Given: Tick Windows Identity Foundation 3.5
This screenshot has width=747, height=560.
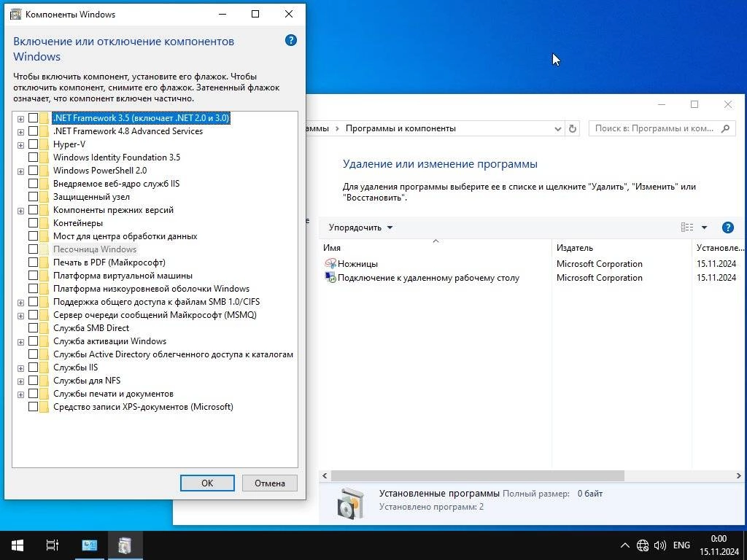Looking at the screenshot, I should (x=34, y=157).
